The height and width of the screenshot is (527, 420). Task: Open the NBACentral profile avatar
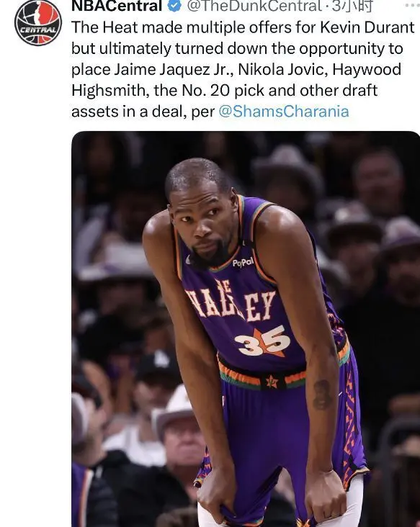38,23
